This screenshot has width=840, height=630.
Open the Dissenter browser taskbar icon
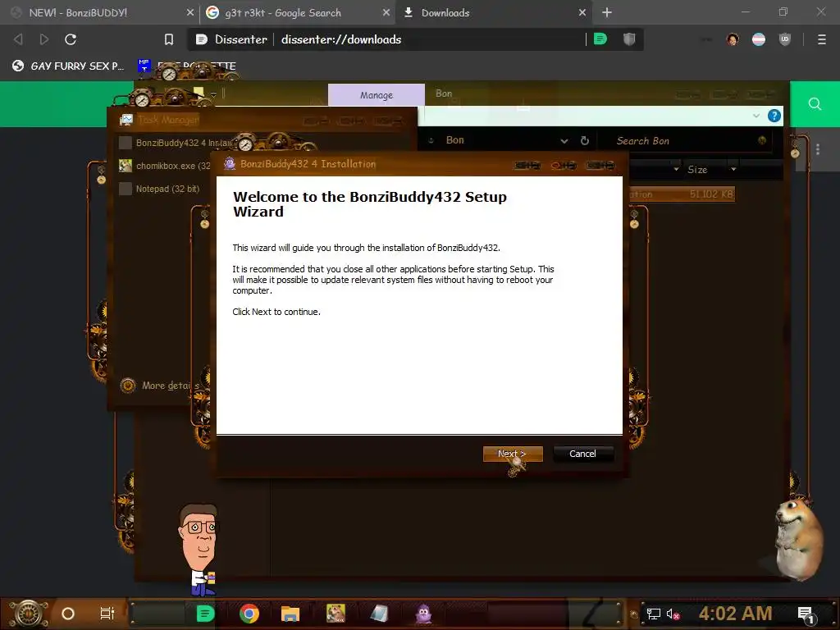(205, 614)
